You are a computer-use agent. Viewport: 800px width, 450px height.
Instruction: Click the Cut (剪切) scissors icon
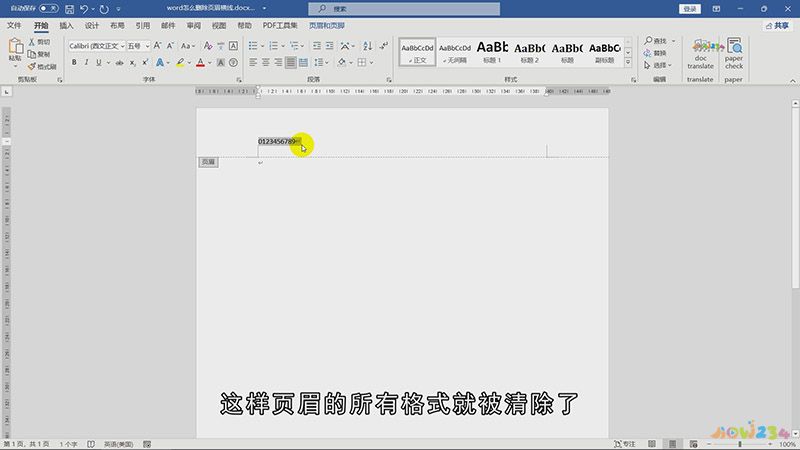(x=32, y=42)
